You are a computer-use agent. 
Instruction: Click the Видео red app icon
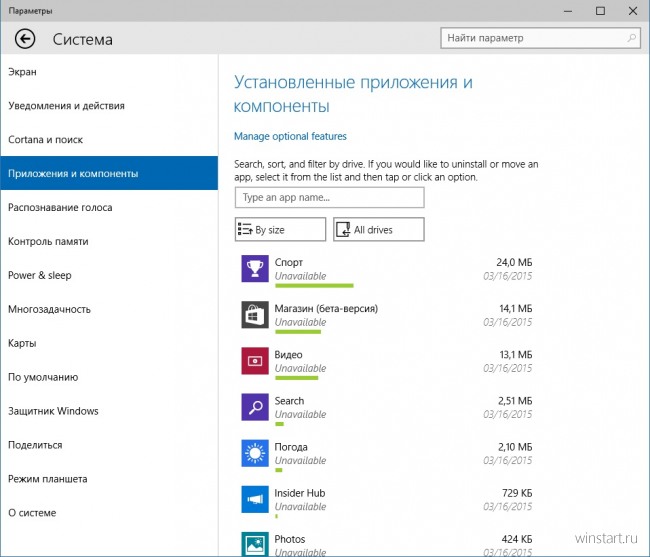(255, 361)
